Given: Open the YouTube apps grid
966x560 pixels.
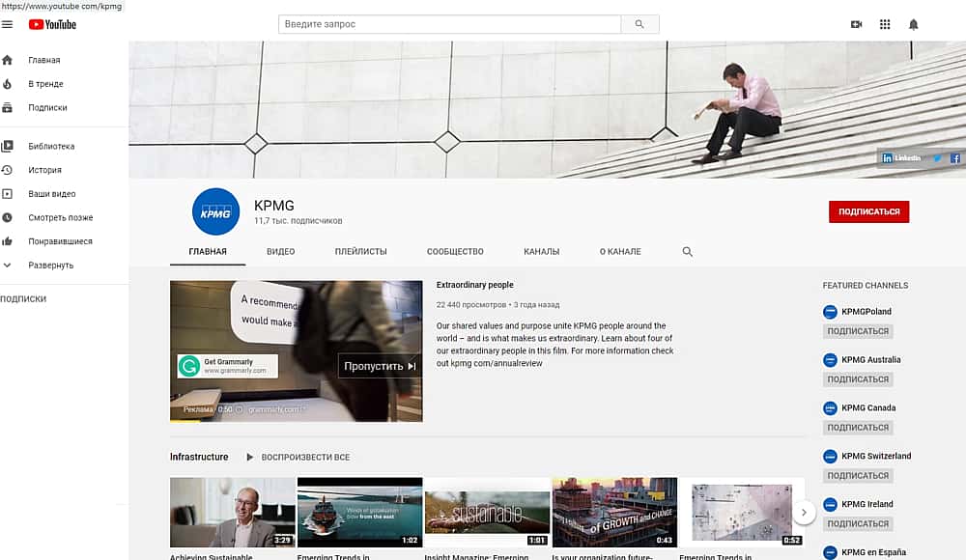Looking at the screenshot, I should (885, 24).
